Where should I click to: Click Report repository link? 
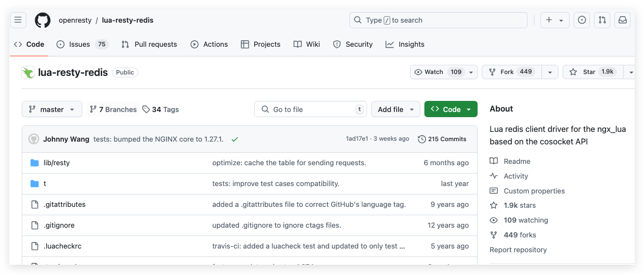(x=518, y=250)
